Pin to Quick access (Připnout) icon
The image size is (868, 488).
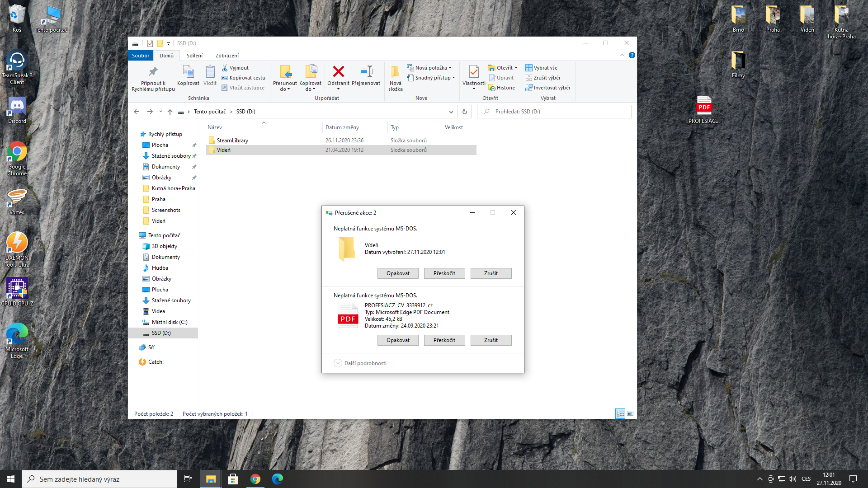coord(153,72)
